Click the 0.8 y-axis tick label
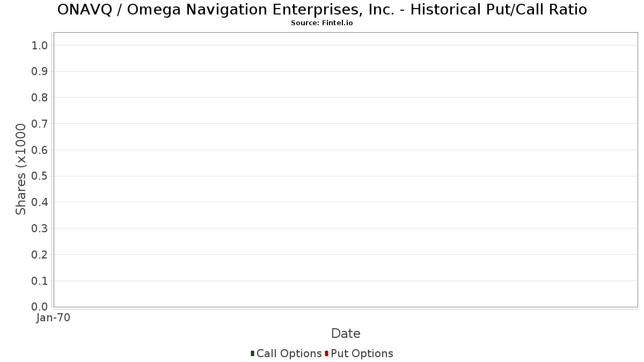Image resolution: width=644 pixels, height=362 pixels. coord(40,98)
